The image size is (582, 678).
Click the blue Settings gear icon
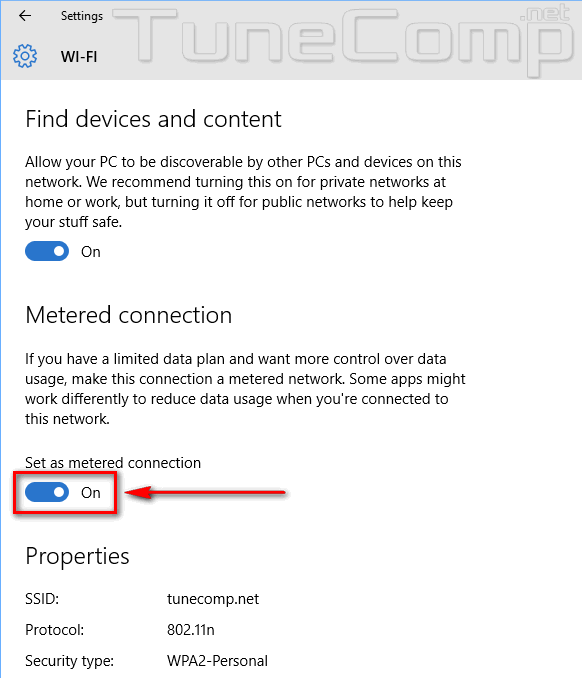tap(25, 56)
